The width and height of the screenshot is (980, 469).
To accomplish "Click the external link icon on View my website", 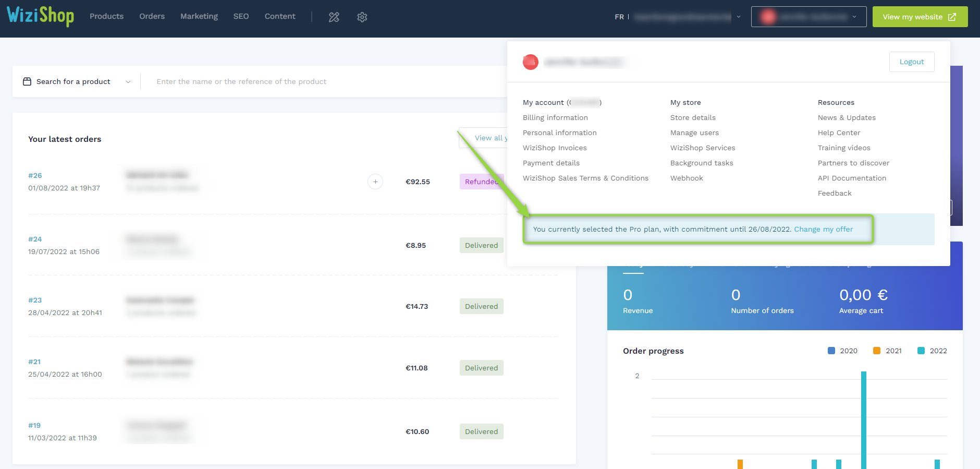I will coord(952,17).
